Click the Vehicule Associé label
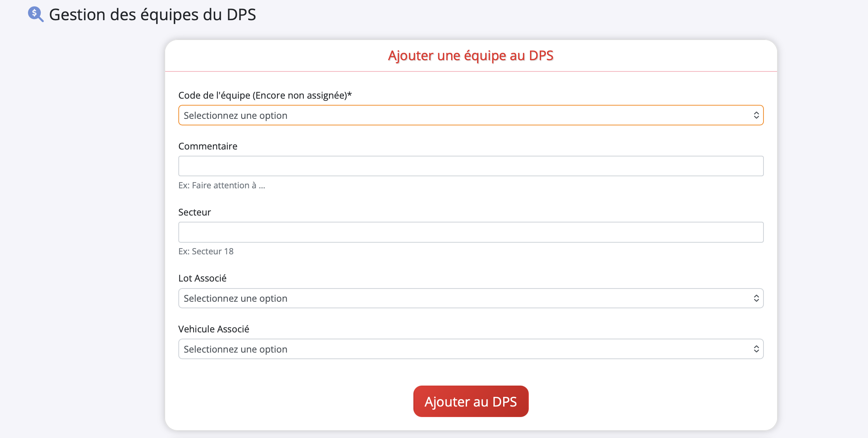The width and height of the screenshot is (868, 438). pos(214,329)
